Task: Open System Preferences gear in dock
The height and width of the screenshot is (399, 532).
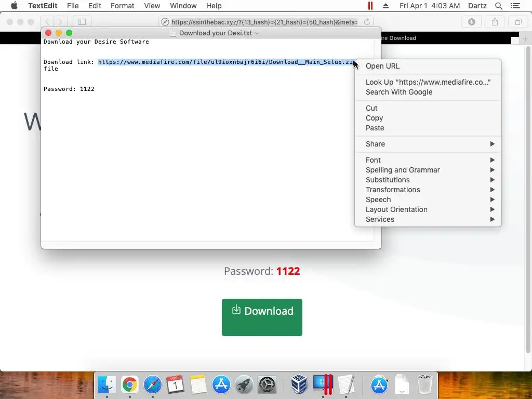Action: (267, 385)
